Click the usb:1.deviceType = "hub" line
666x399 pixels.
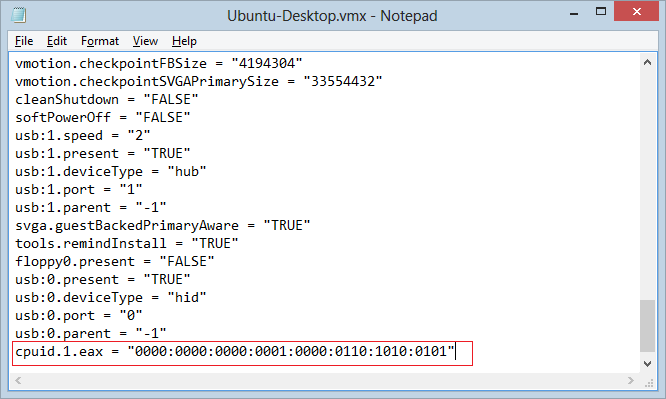[110, 172]
